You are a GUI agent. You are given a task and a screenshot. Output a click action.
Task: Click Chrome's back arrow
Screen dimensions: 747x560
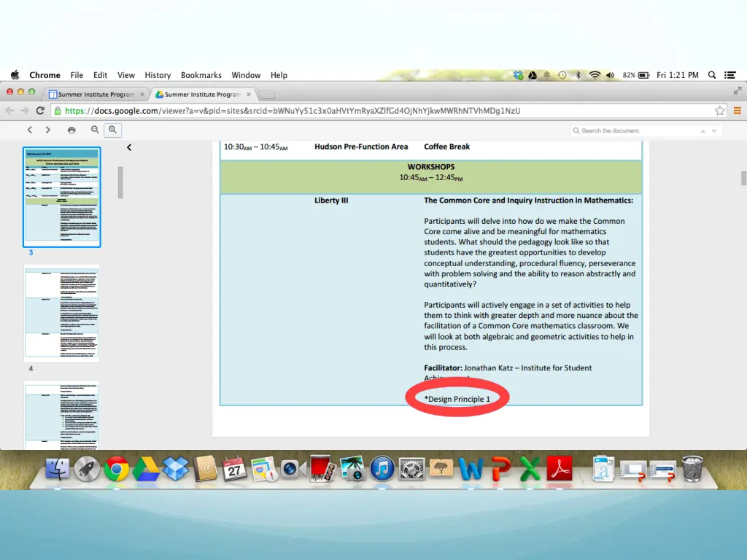[x=9, y=111]
